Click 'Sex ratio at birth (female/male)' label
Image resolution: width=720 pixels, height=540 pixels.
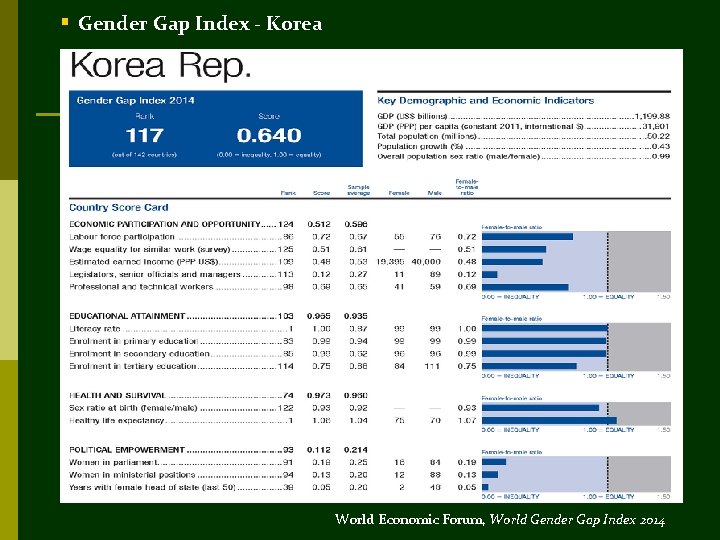pos(133,408)
